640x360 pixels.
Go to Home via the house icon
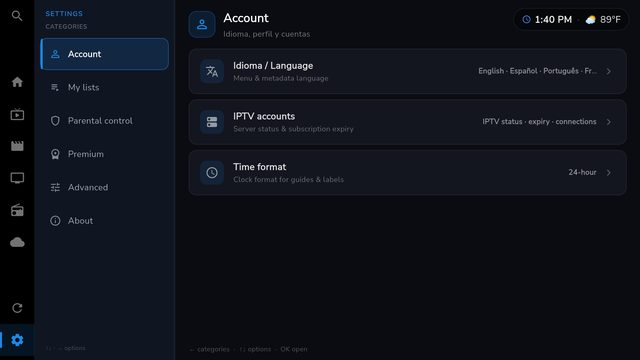[x=17, y=82]
